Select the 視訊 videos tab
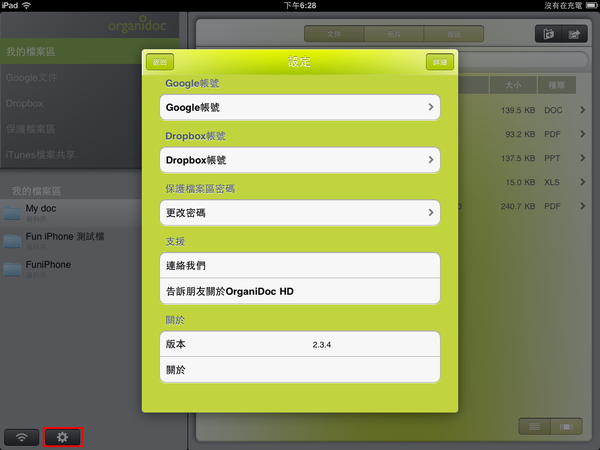Viewport: 600px width, 450px height. click(x=454, y=34)
